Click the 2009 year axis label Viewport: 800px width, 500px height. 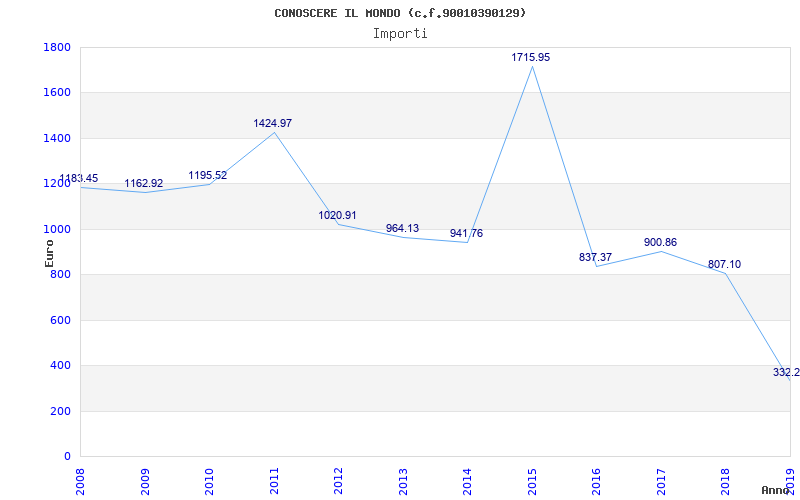click(x=145, y=482)
